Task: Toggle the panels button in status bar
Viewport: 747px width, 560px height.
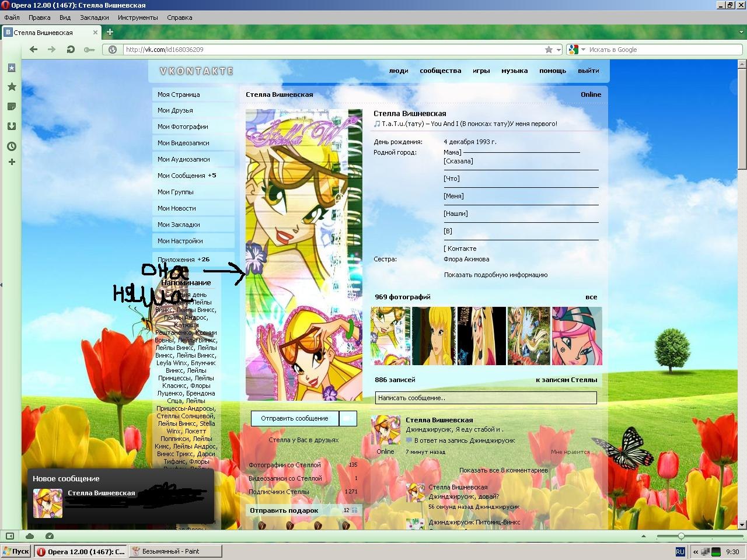Action: (x=10, y=535)
